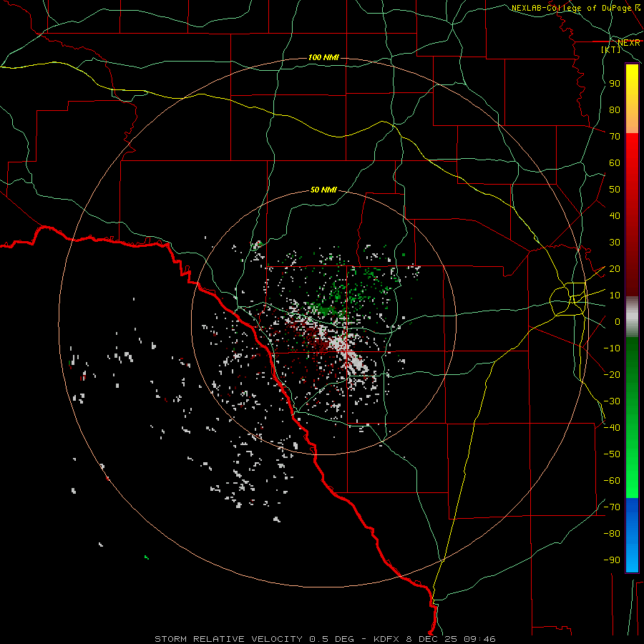Click the KDFX station identifier in the footer
This screenshot has width=644, height=644.
388,639
